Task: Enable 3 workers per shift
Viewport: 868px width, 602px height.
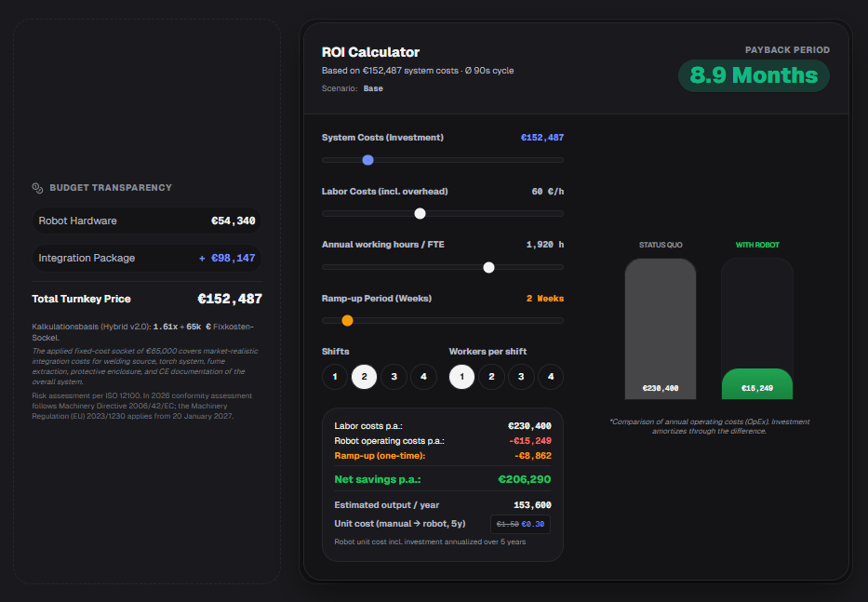Action: coord(519,377)
